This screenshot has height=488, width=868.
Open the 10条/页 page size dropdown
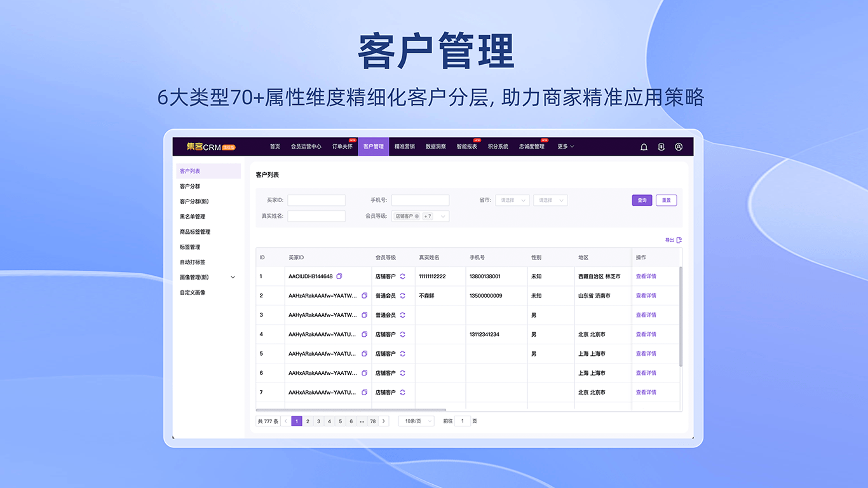(416, 421)
